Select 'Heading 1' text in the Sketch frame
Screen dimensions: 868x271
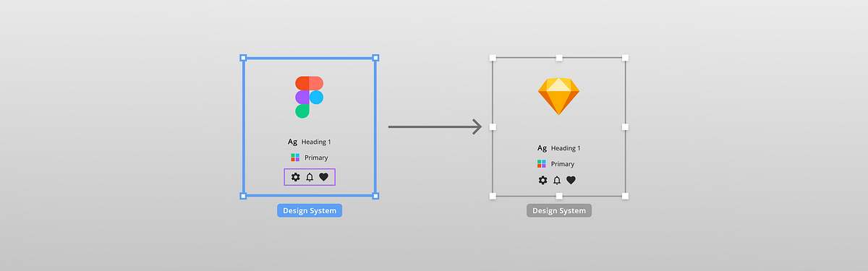pyautogui.click(x=566, y=148)
